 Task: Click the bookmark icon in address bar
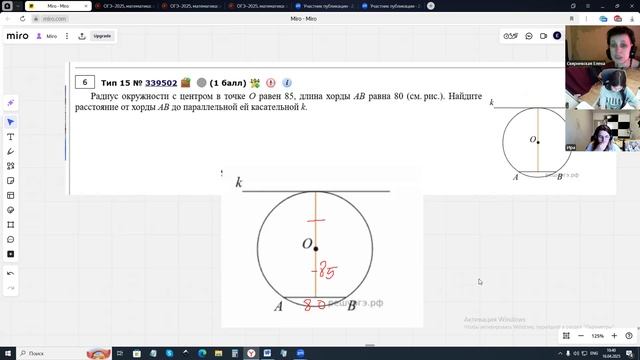click(571, 19)
